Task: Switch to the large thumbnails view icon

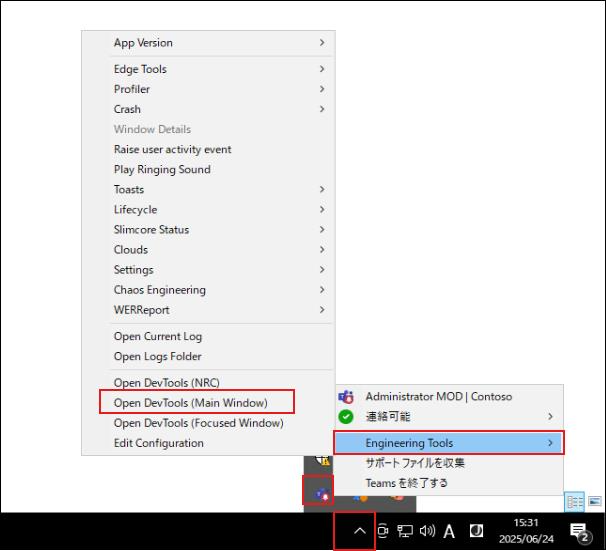Action: point(595,501)
